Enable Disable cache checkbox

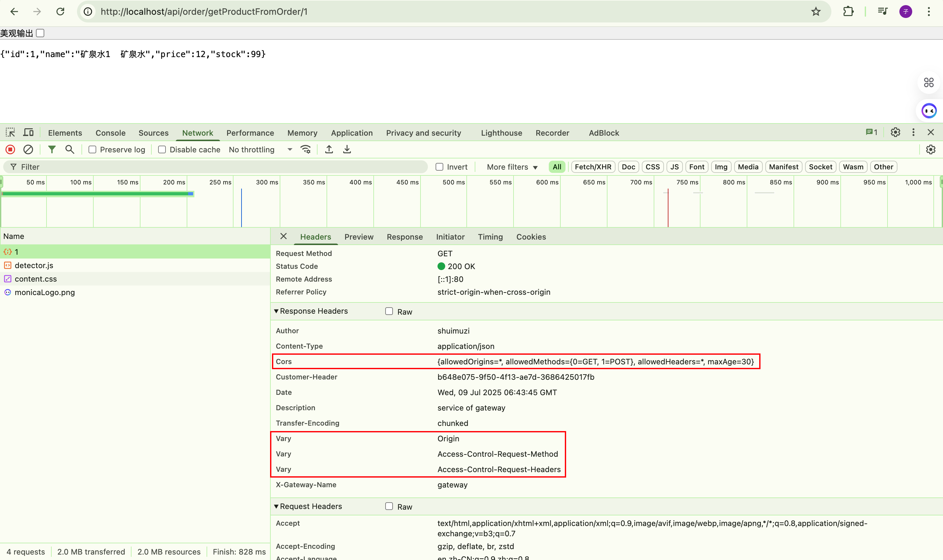click(162, 149)
